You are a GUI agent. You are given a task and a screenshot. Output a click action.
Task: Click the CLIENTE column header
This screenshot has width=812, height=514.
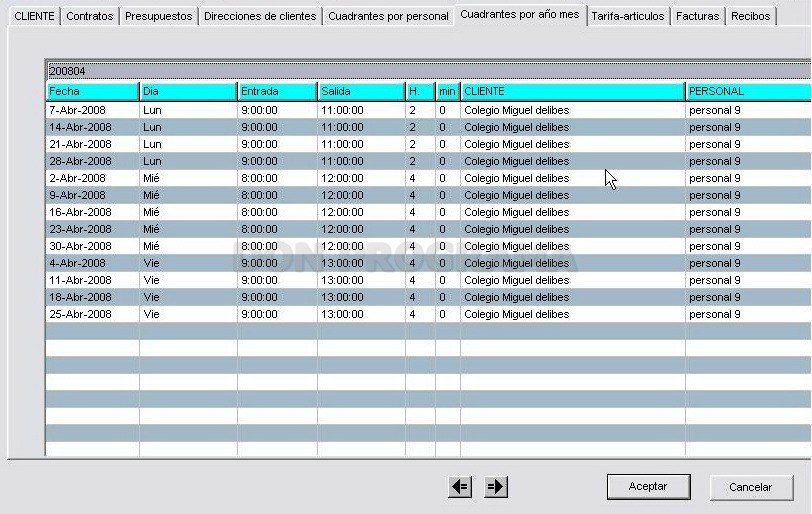[x=573, y=91]
